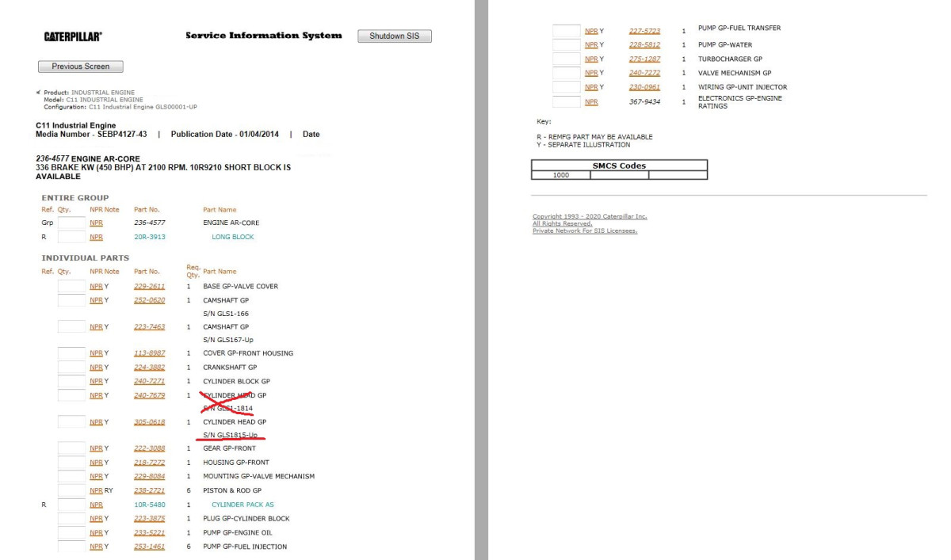Click NPR link for GEAR GP-FRONT
The width and height of the screenshot is (951, 560).
[96, 448]
